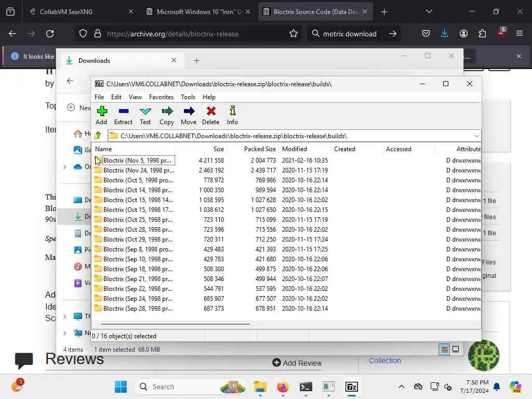Expand the 7-Zip address path dropdown
This screenshot has width=532, height=399.
point(476,136)
